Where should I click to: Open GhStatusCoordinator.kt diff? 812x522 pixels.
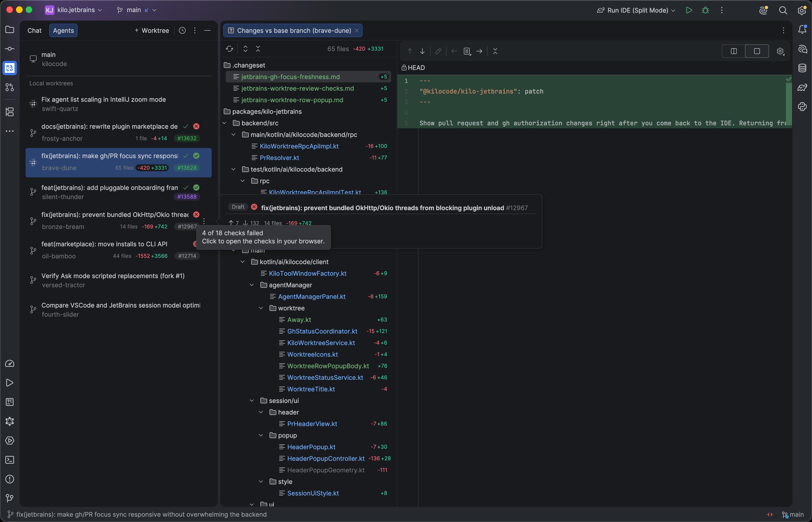[322, 331]
